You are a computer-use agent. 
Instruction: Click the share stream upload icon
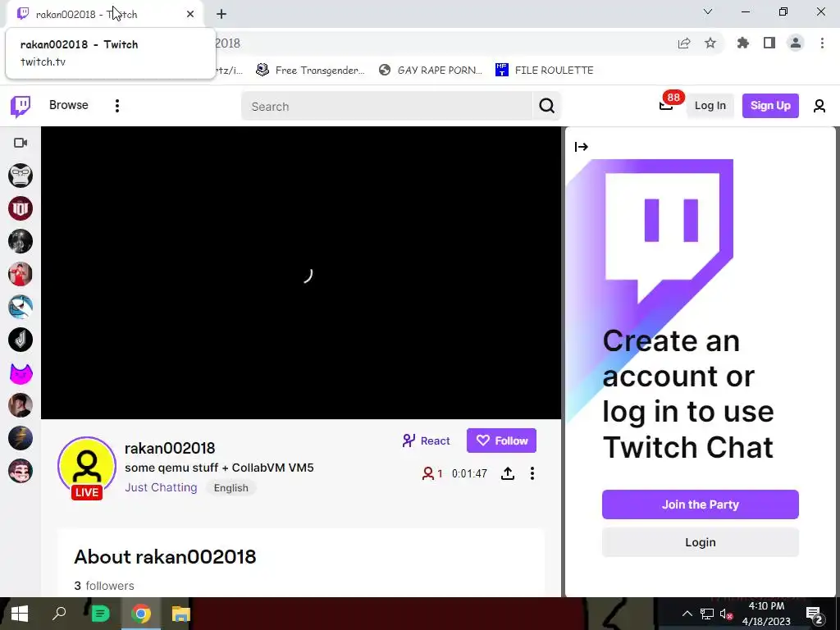pos(507,473)
